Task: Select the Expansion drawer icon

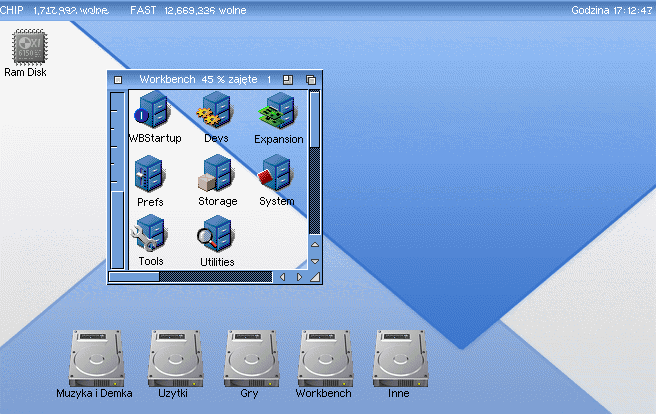Action: coord(278,111)
